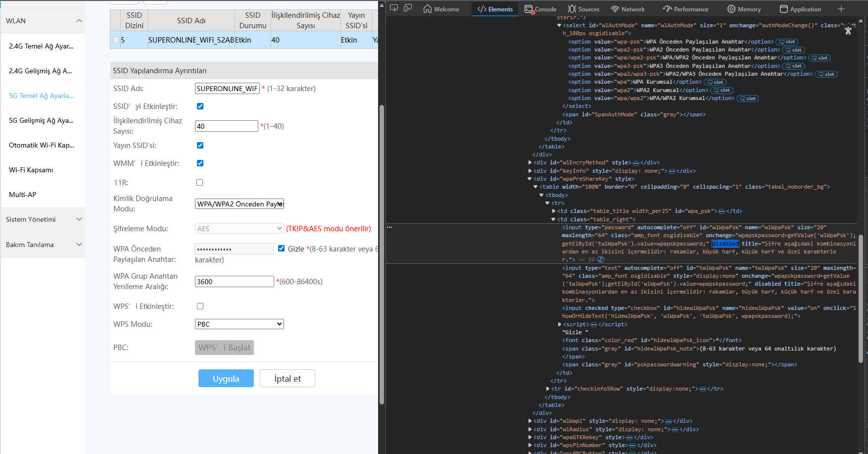868x454 pixels.
Task: Expand the wpaGTKRekey div node
Action: (530, 438)
